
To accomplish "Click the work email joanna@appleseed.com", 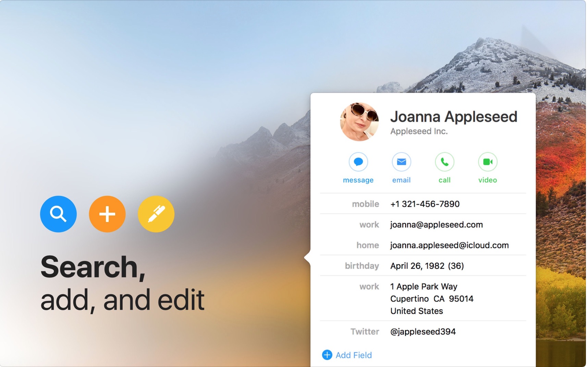I will point(437,225).
